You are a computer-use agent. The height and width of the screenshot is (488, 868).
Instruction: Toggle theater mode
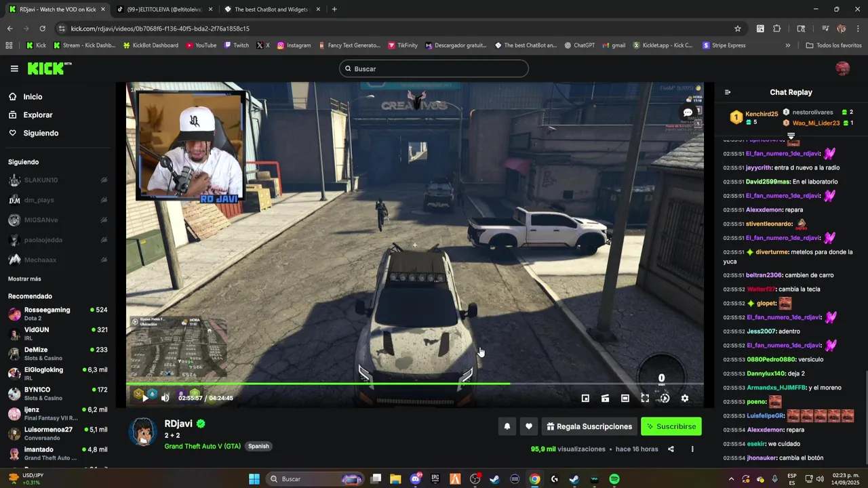625,398
